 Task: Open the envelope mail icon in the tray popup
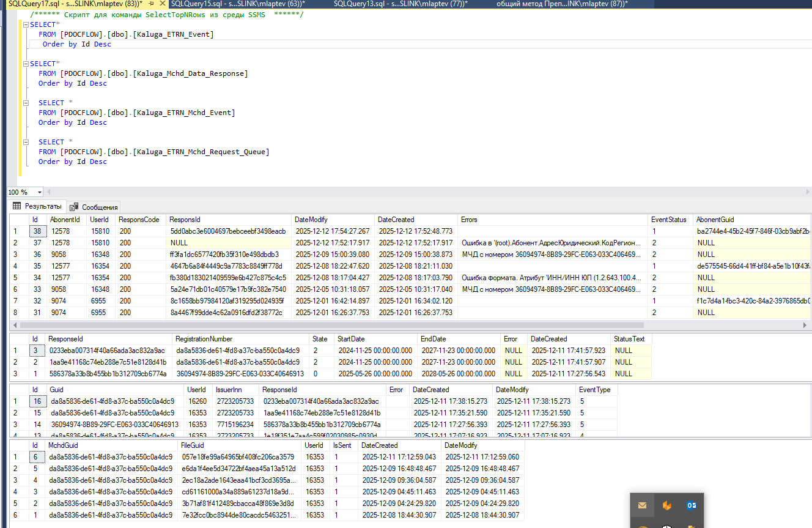642,505
